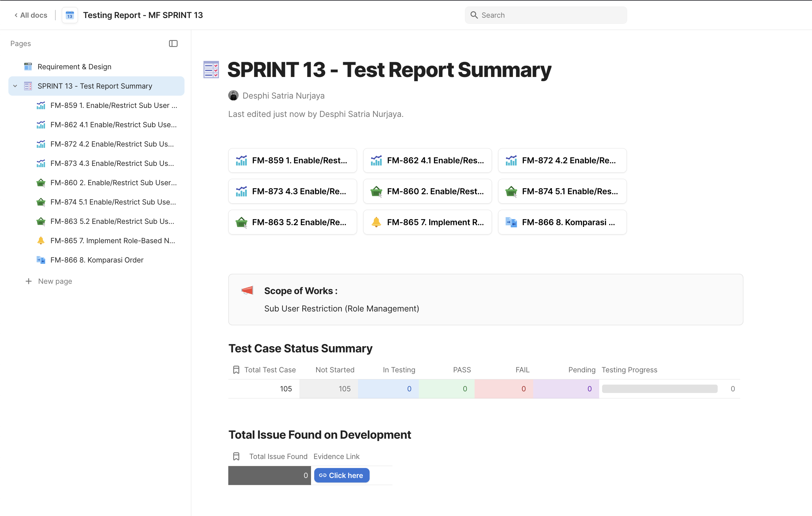The image size is (812, 516).
Task: Click Desphi Satria Nurjaya's author avatar
Action: pyautogui.click(x=233, y=95)
